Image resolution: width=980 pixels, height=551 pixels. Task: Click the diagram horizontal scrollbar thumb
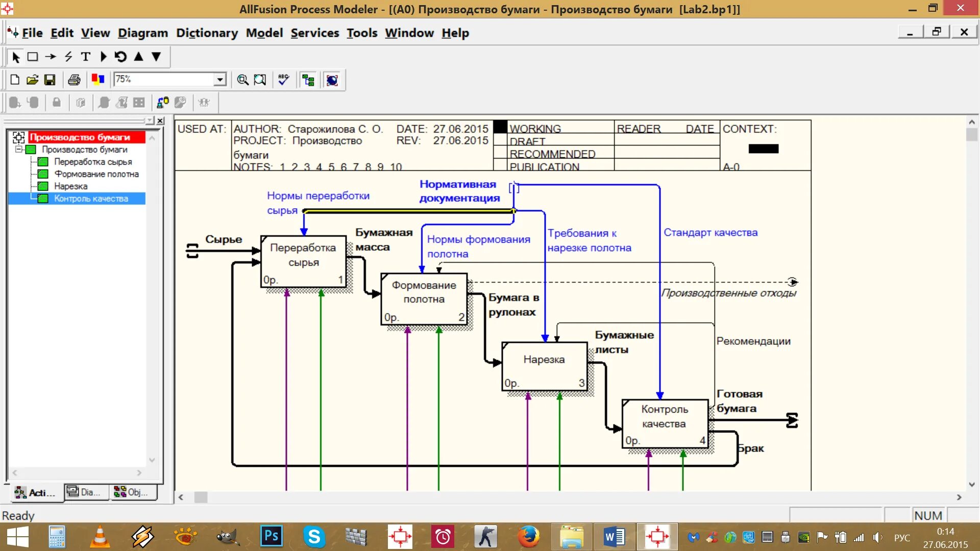(x=201, y=497)
